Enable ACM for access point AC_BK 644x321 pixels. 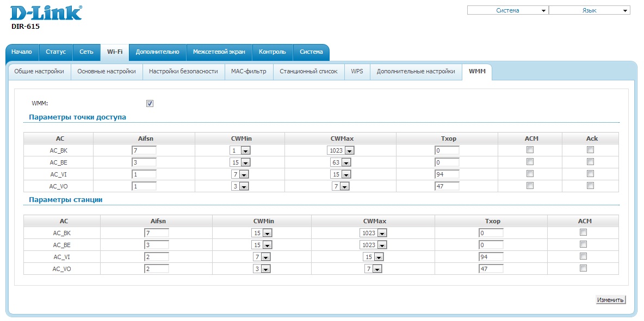[x=530, y=150]
